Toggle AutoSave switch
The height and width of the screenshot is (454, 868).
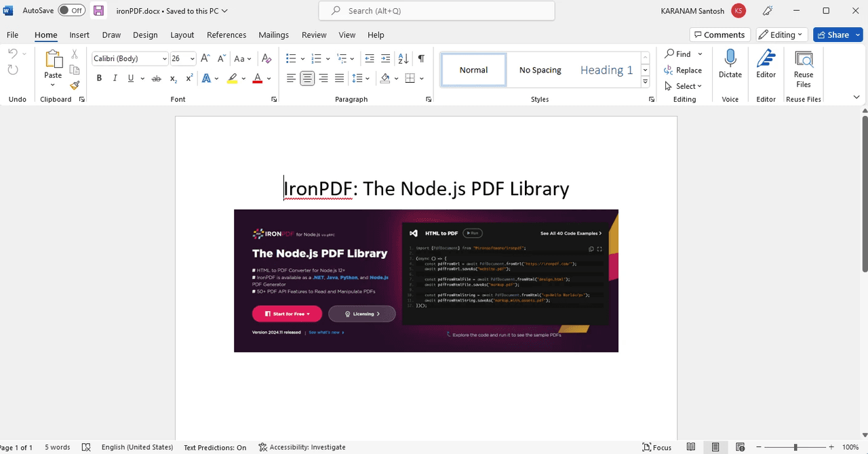coord(71,10)
